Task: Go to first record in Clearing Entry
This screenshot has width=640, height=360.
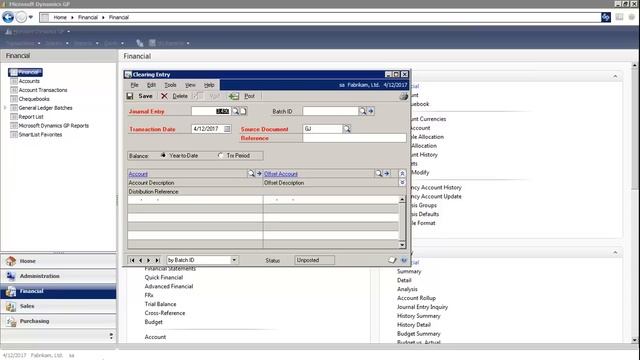Action: 132,260
